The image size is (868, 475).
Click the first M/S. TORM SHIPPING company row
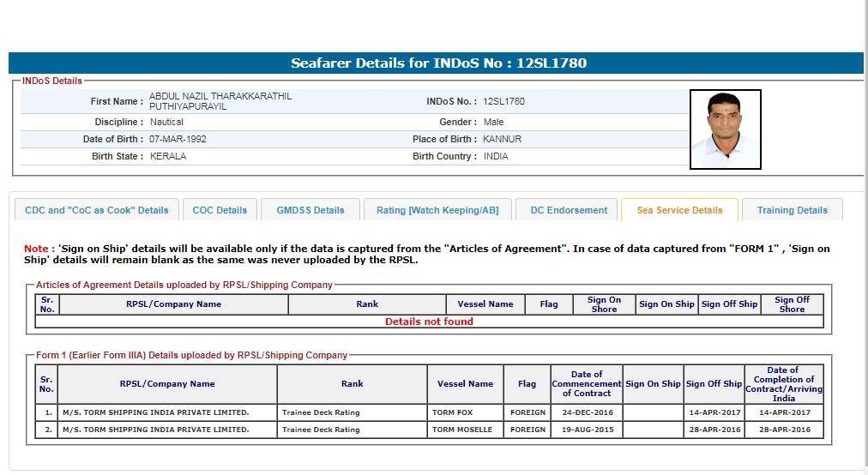tap(155, 412)
